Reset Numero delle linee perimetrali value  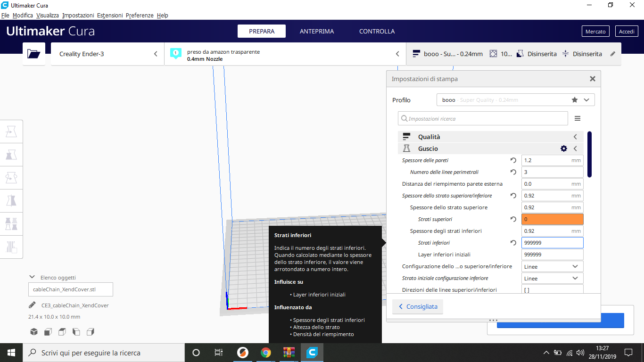pos(513,172)
